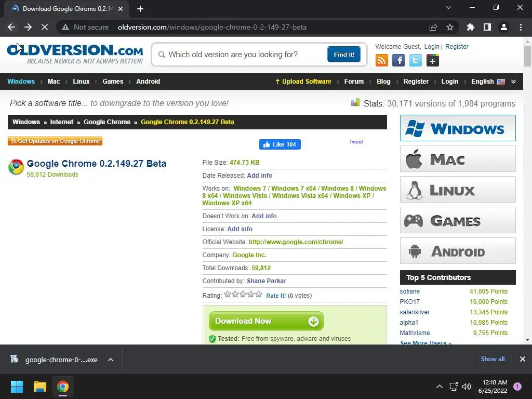532x399 pixels.
Task: Open the Chrome profile icon
Action: pyautogui.click(x=504, y=27)
